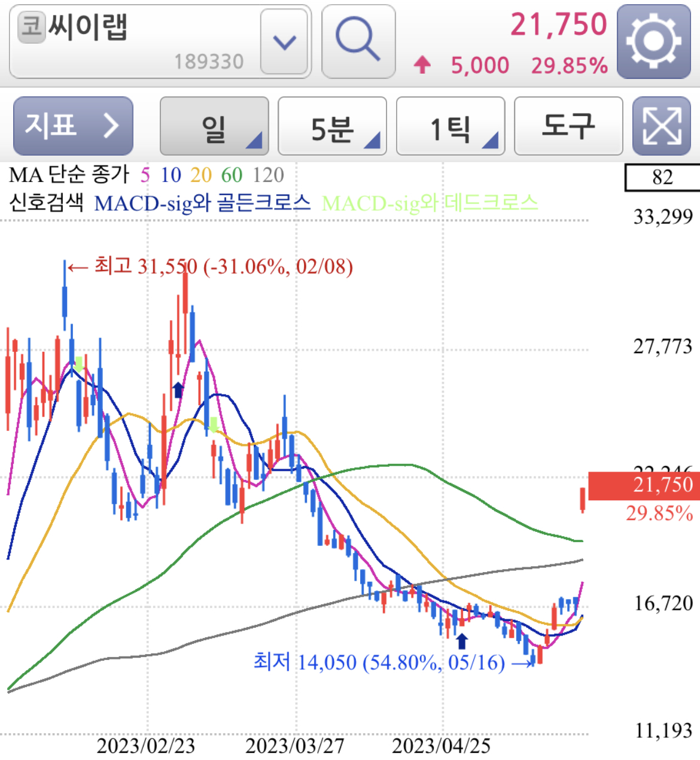
Task: Tap the MA 단순 종가 legend label
Action: (69, 175)
